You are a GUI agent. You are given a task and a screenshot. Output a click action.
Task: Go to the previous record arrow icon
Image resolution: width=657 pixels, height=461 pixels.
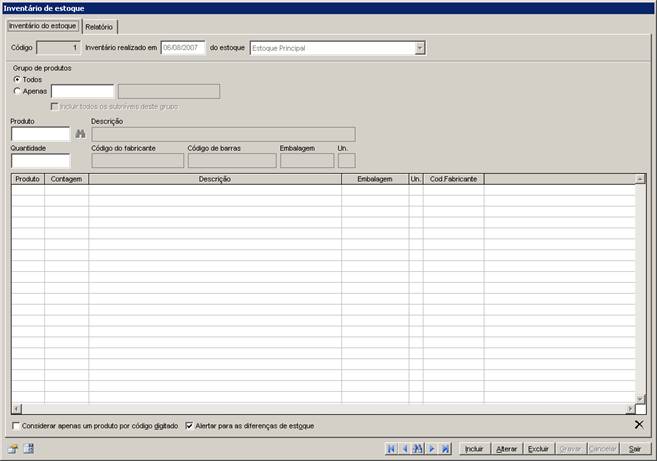coord(405,449)
